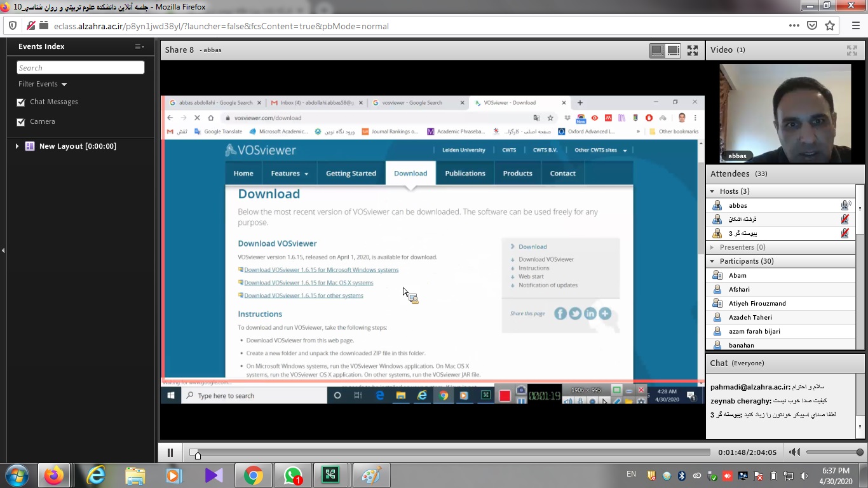The height and width of the screenshot is (488, 868).
Task: Select host abbas in attendees
Action: coord(781,205)
